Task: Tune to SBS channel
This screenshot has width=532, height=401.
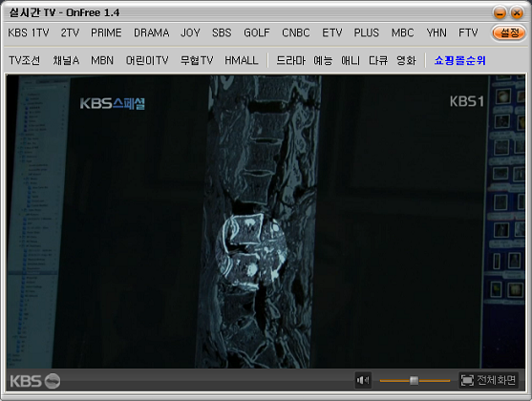Action: pos(222,32)
